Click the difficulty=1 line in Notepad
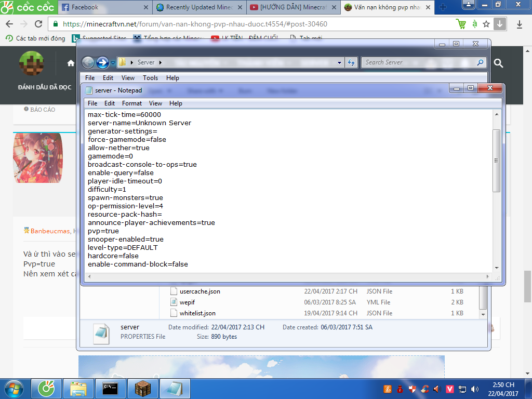The height and width of the screenshot is (399, 532). coord(107,189)
